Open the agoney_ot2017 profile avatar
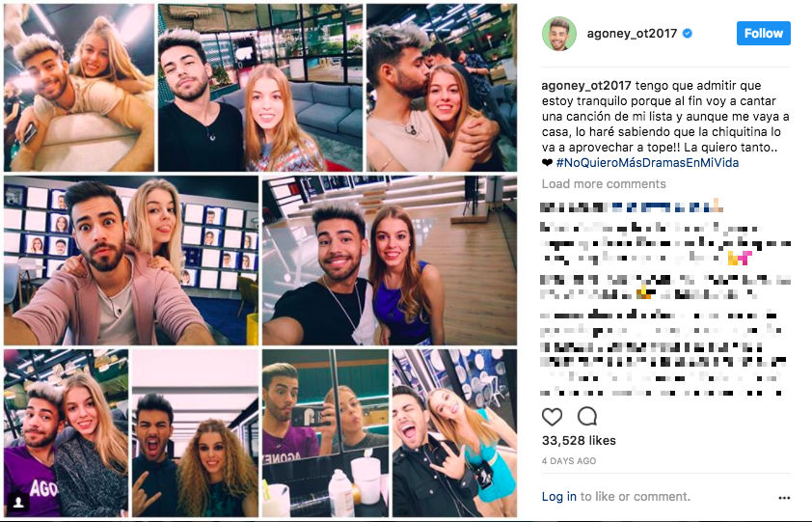Viewport: 812px width, 522px height. pos(559,34)
